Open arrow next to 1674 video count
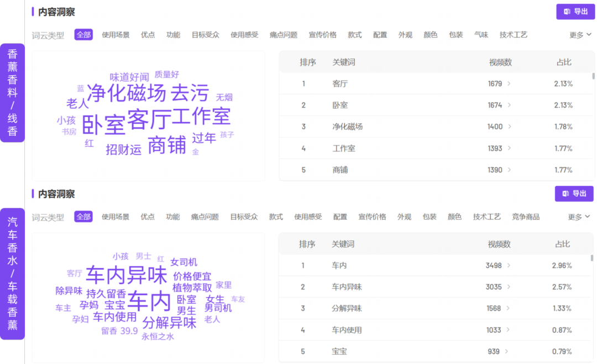Viewport: 597px width, 364px height. tap(509, 105)
